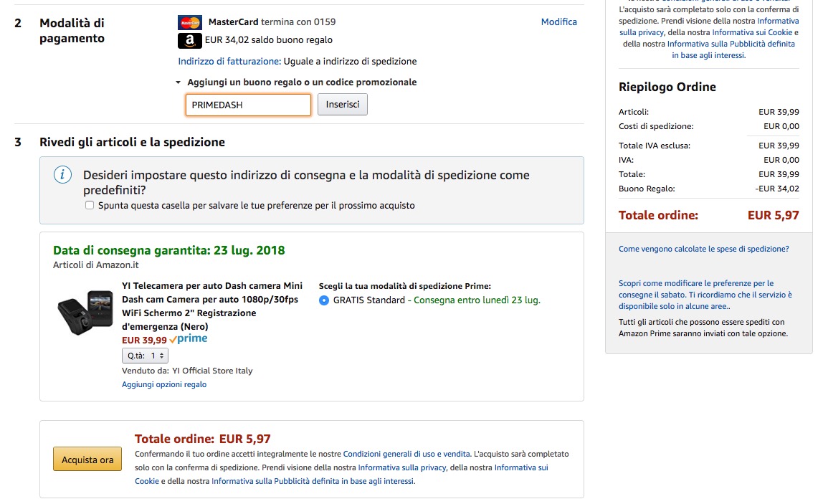This screenshot has width=823, height=504.
Task: Tick the save delivery preferences checkbox
Action: [x=90, y=205]
